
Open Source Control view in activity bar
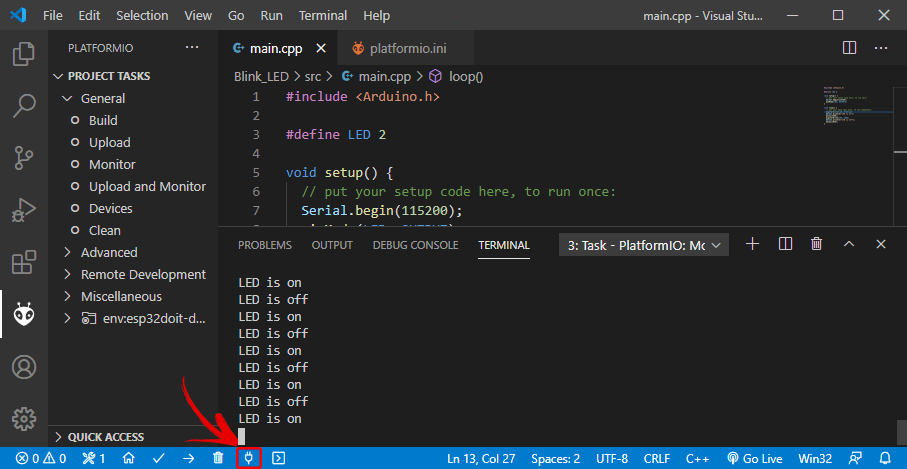click(x=23, y=157)
